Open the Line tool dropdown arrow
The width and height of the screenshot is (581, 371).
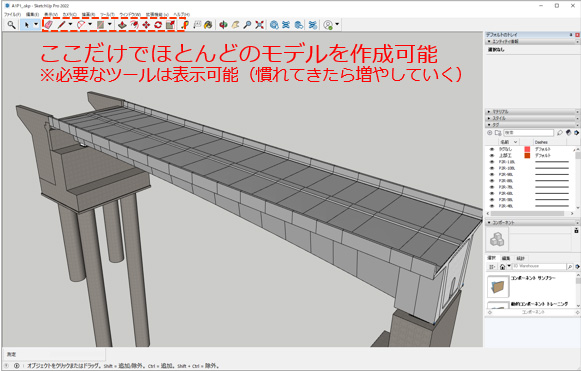pos(70,24)
